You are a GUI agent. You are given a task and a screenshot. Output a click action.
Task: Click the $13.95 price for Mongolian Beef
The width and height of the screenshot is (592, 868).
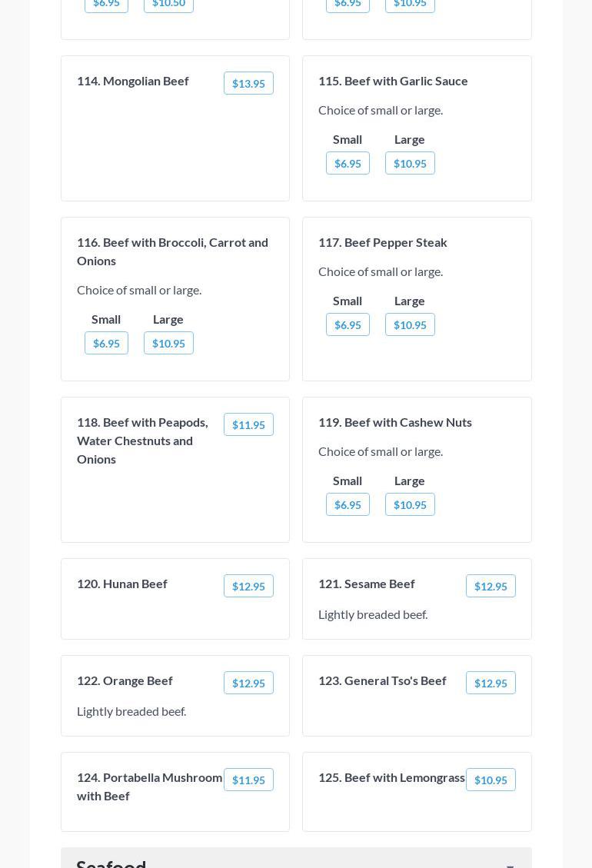tap(248, 83)
